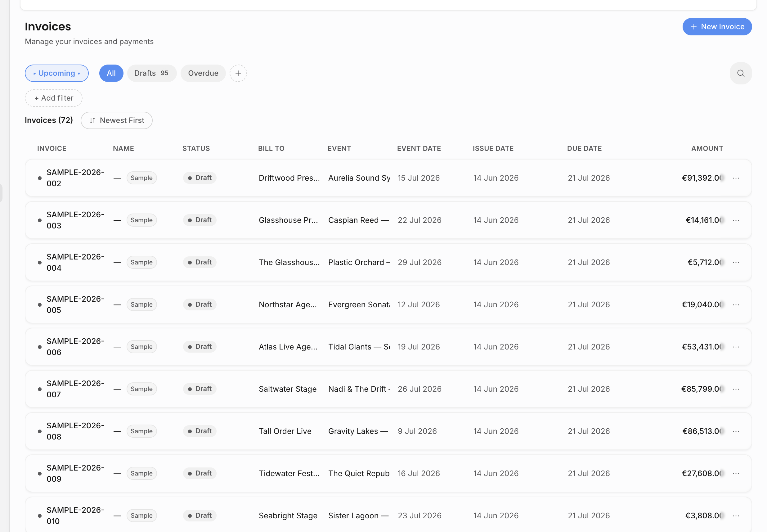The width and height of the screenshot is (767, 532).
Task: Open more options for SAMPLE-2026-006 row
Action: (736, 347)
